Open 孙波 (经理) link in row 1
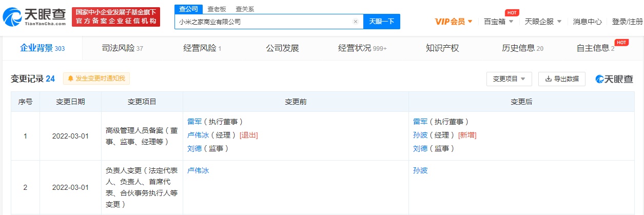This screenshot has height=215, width=644. (x=420, y=135)
